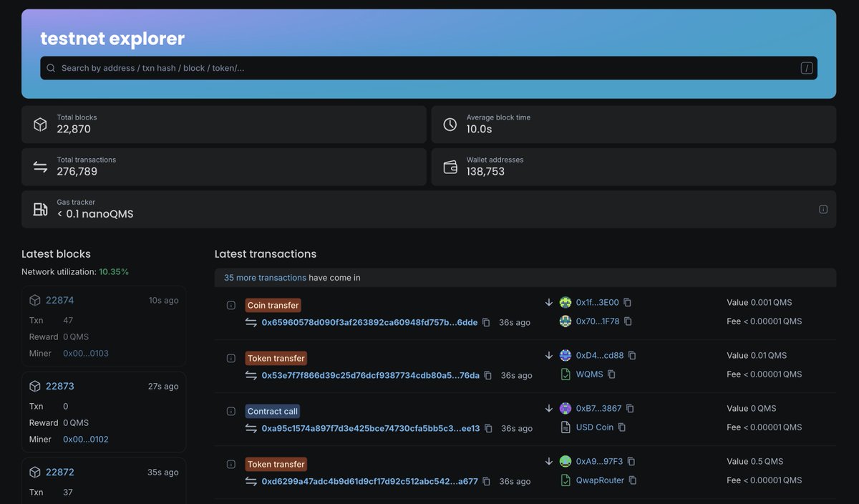Screen dimensions: 859x504
Task: Open address 0x1f...3E00
Action: point(597,302)
